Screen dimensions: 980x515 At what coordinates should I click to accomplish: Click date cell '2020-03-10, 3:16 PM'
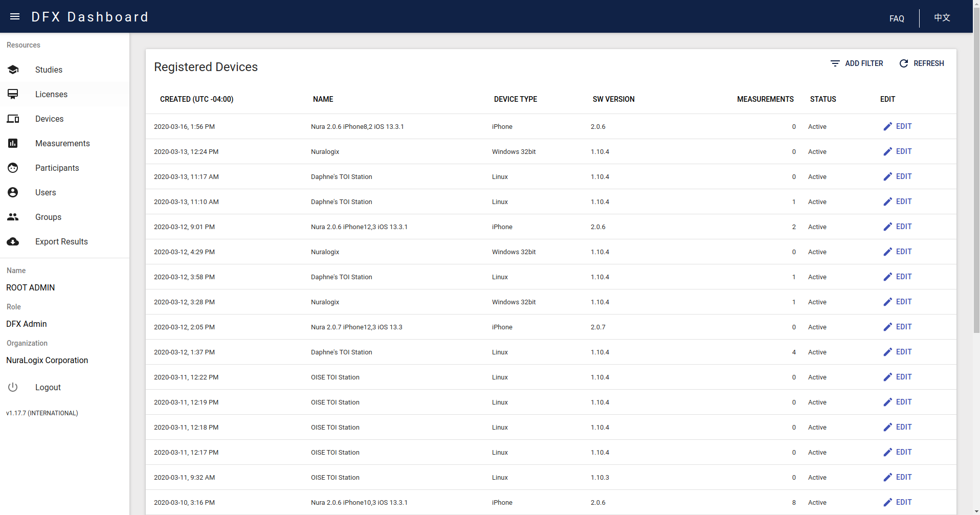pyautogui.click(x=184, y=502)
